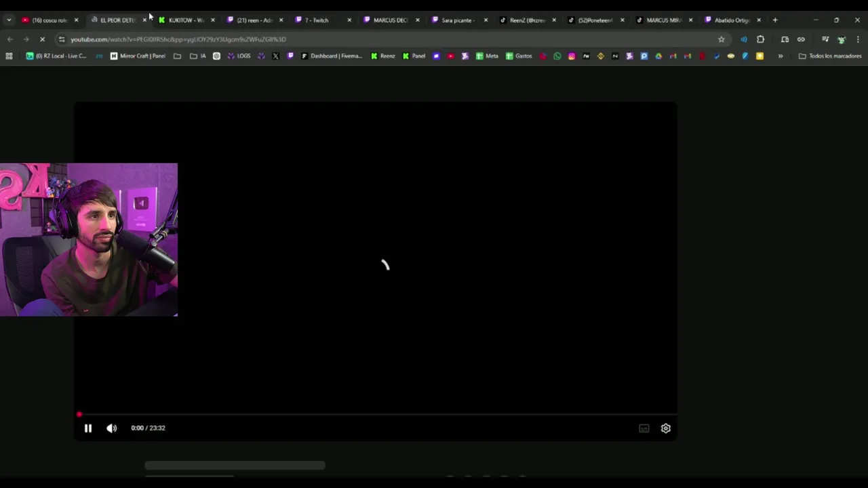Go back to the previous page
The height and width of the screenshot is (488, 868).
[10, 39]
